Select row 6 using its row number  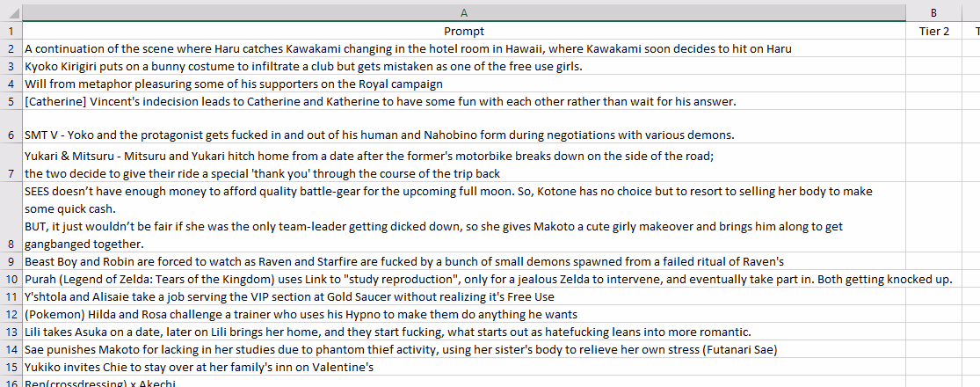click(x=11, y=127)
